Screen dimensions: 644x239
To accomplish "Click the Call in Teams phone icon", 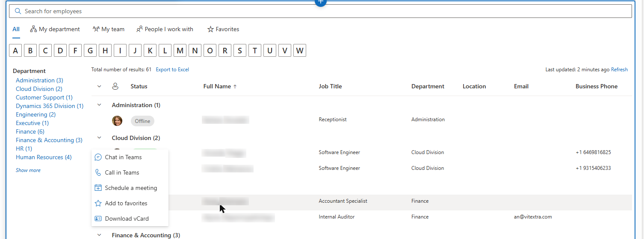I will pos(98,172).
